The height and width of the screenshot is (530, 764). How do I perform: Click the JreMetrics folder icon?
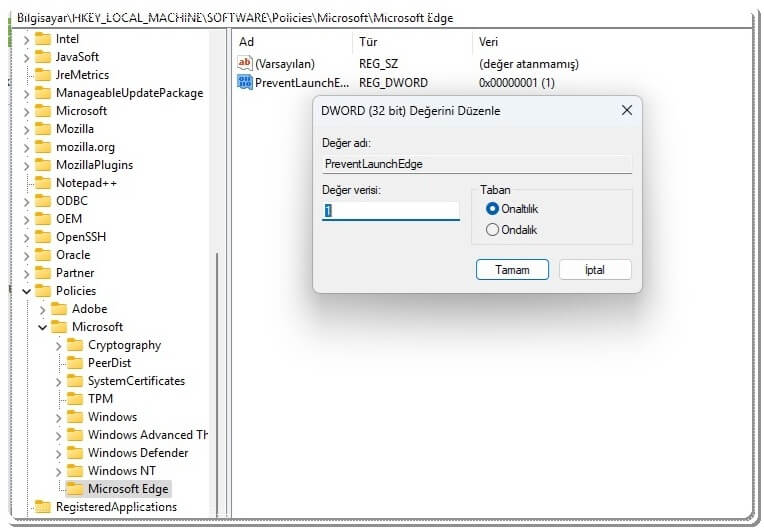43,75
